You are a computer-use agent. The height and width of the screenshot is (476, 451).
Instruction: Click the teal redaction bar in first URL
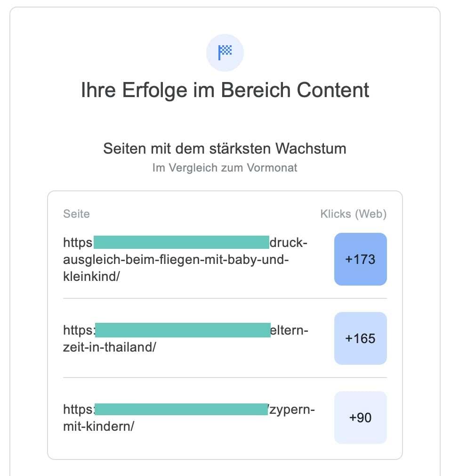[x=181, y=242]
